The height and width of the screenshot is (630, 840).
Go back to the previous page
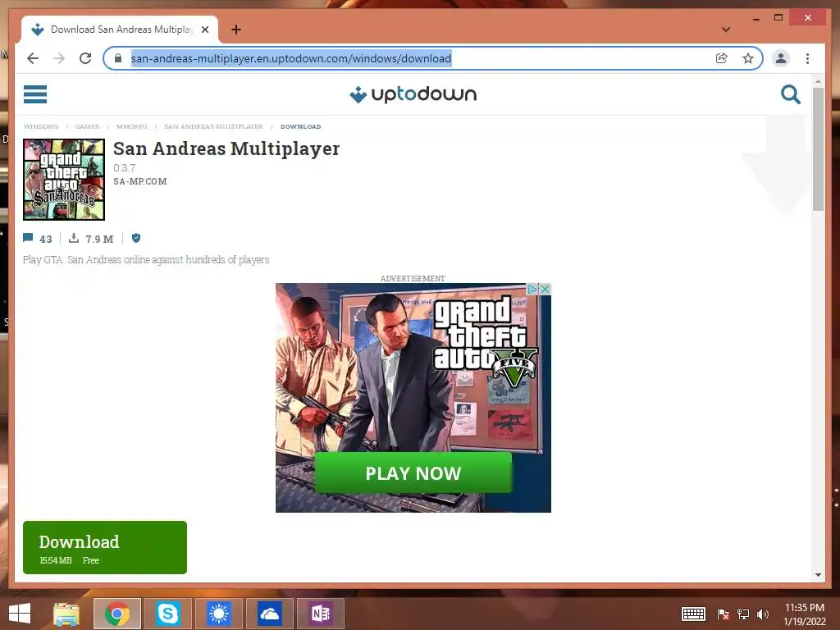pos(33,58)
